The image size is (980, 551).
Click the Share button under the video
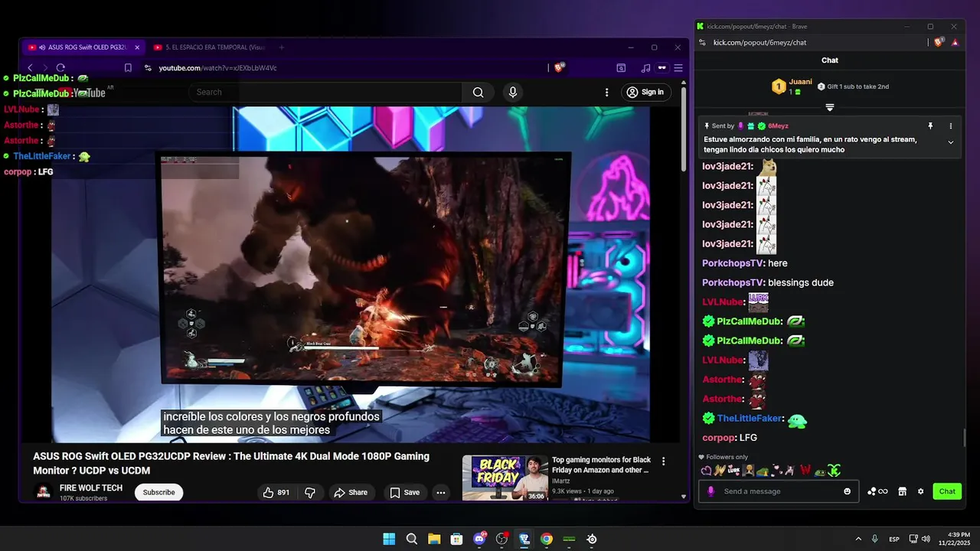click(351, 492)
